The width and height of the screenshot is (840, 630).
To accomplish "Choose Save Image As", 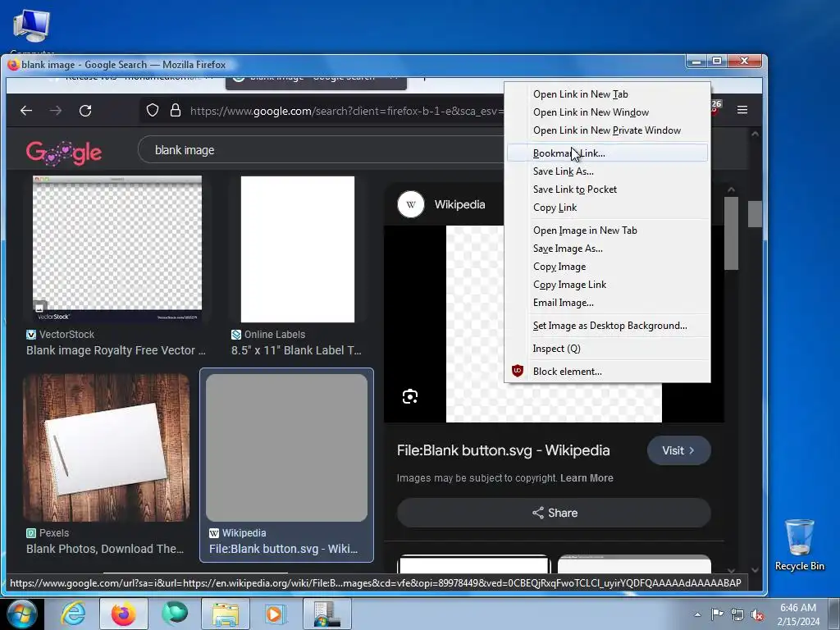I will [608, 249].
